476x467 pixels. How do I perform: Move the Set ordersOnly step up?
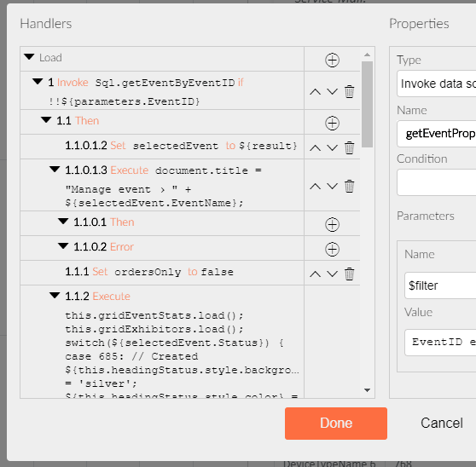coord(315,274)
